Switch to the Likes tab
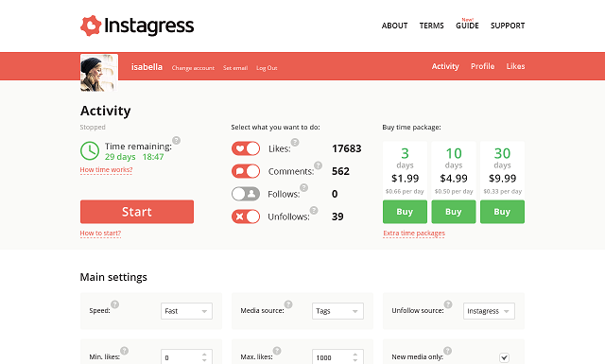605x364 pixels. tap(515, 66)
